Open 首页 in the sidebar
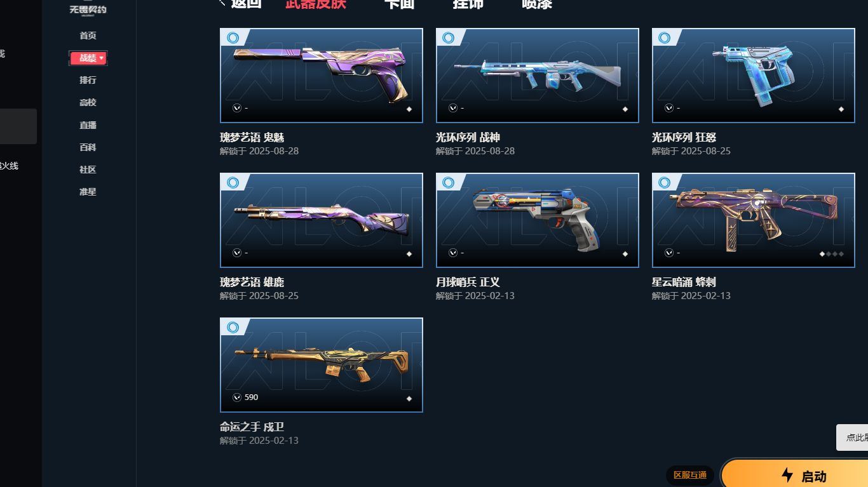The width and height of the screenshot is (868, 487). [88, 36]
